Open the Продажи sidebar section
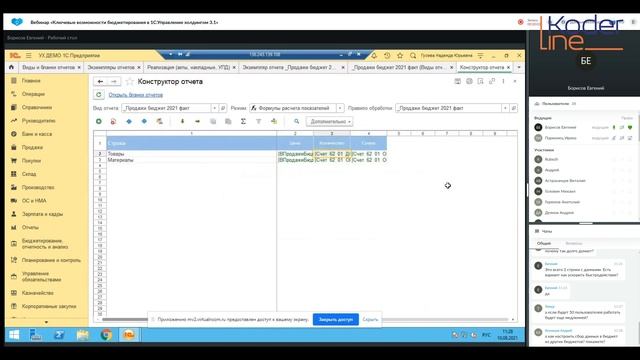This screenshot has width=640, height=360. point(32,147)
